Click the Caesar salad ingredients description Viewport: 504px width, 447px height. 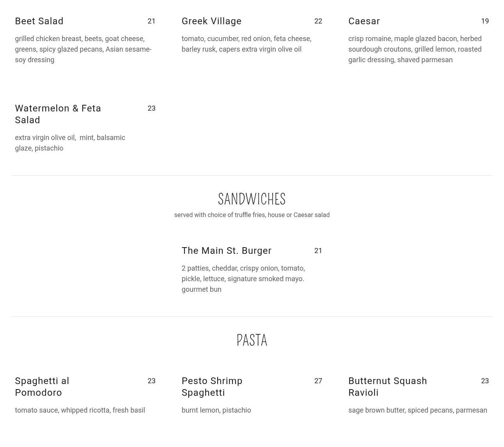click(x=415, y=49)
